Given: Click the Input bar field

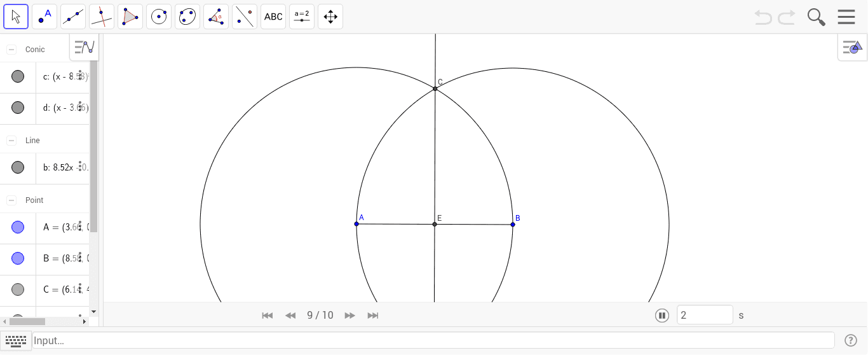Looking at the screenshot, I should click(x=433, y=340).
